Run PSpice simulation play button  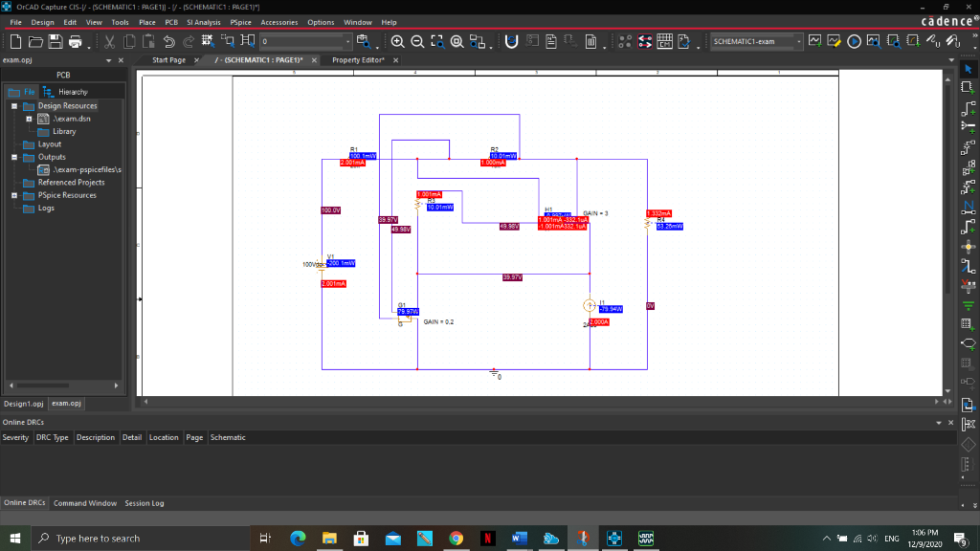pyautogui.click(x=854, y=41)
